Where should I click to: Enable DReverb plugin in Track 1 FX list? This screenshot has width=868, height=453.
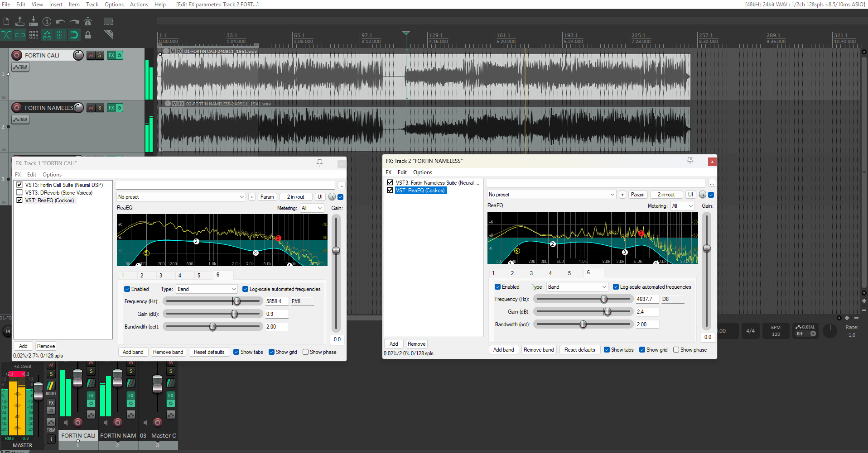pyautogui.click(x=19, y=192)
